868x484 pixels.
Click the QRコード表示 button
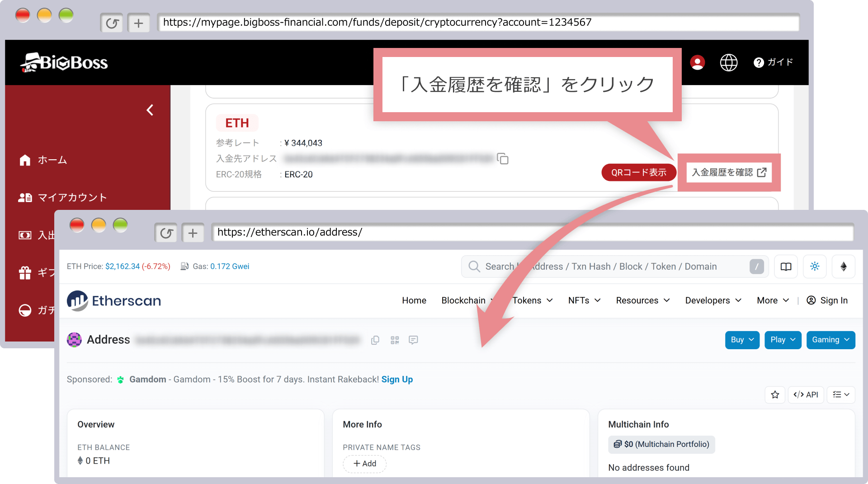click(639, 172)
